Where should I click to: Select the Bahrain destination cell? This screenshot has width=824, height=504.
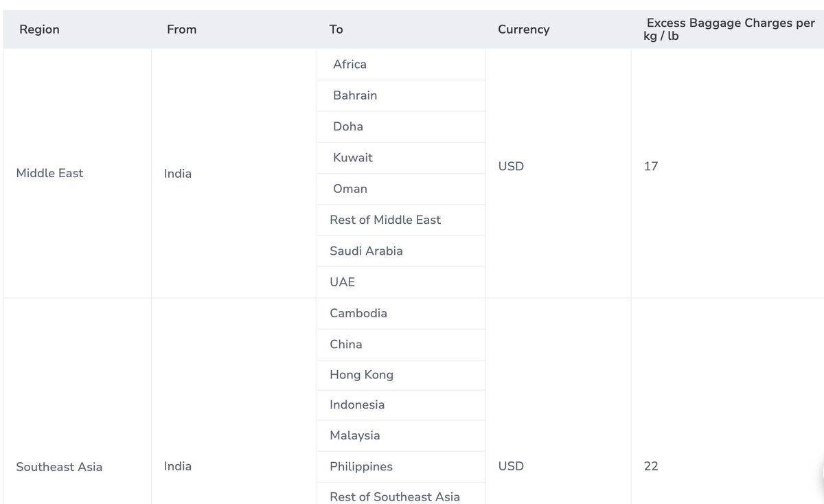(401, 95)
